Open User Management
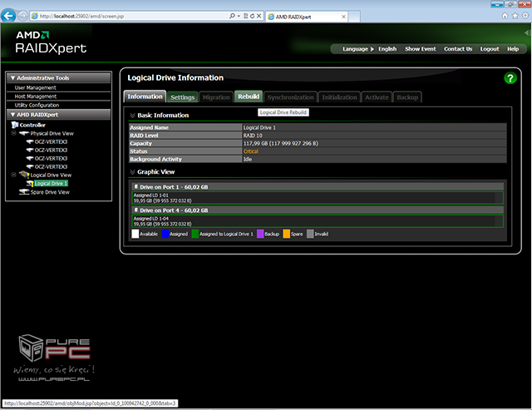This screenshot has width=532, height=410. coord(35,87)
